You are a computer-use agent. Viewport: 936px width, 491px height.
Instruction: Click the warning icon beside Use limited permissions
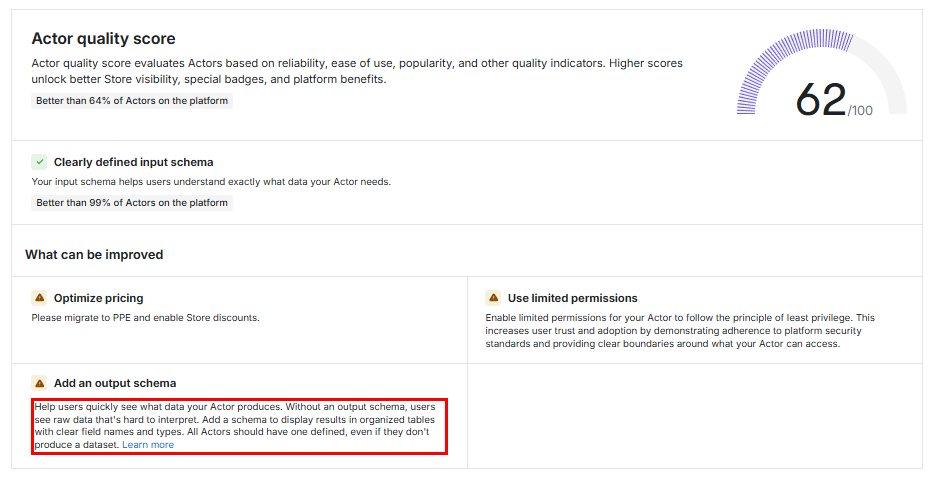coord(493,298)
